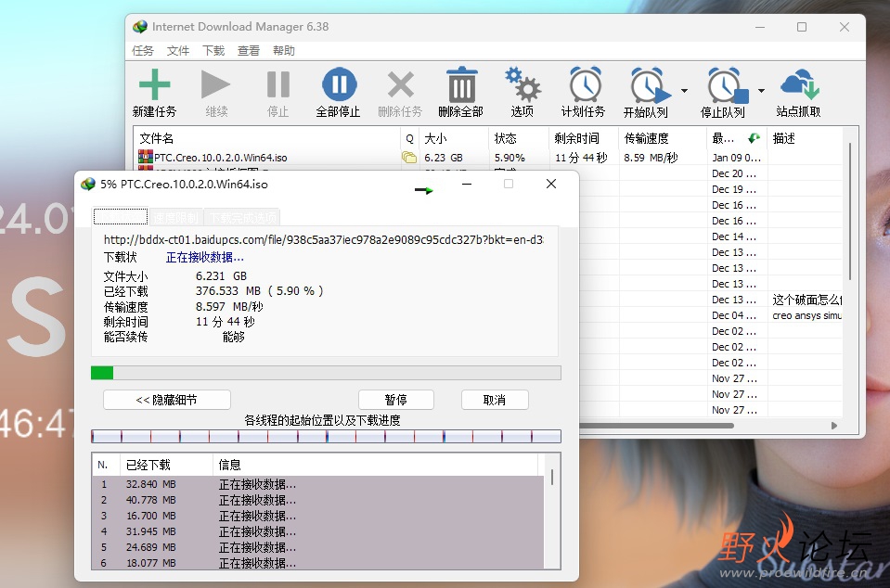This screenshot has height=588, width=890.
Task: Select thread 3 row with 16.700 MB
Action: click(317, 516)
